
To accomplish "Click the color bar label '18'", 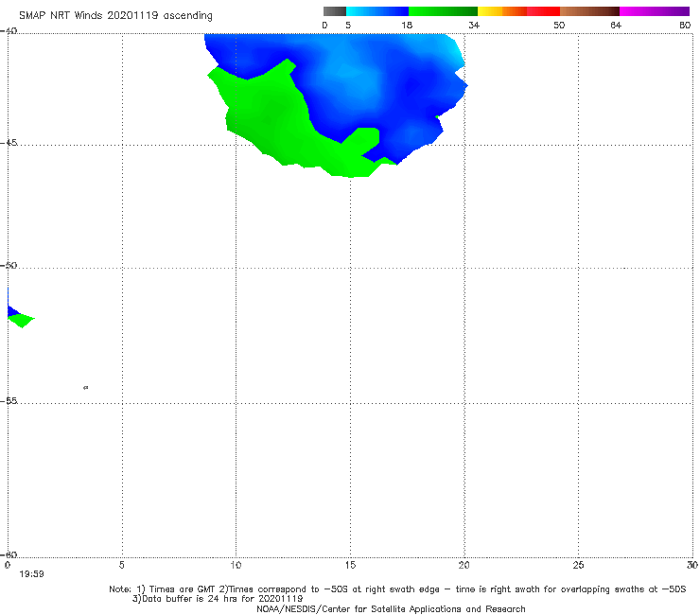I will click(x=407, y=26).
